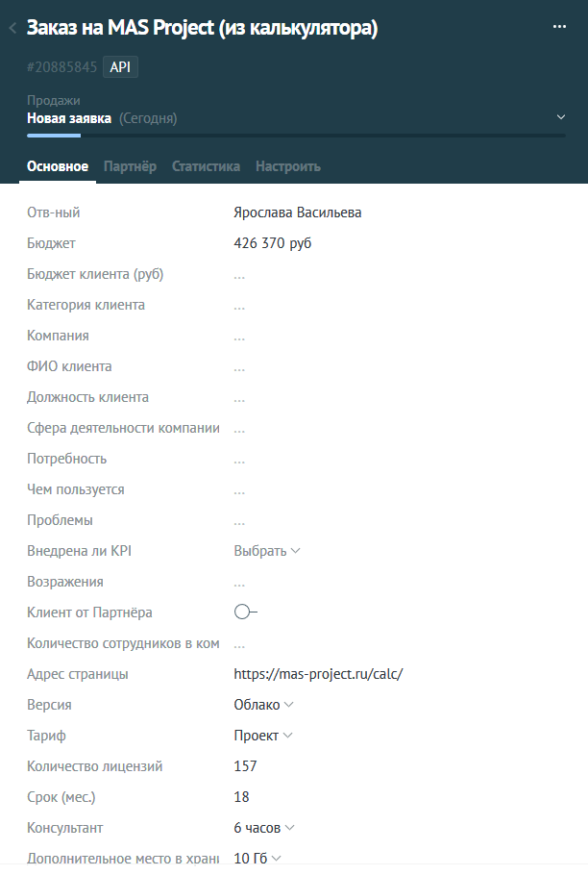Select the Основное tab
Image resolution: width=588 pixels, height=875 pixels.
click(x=58, y=166)
